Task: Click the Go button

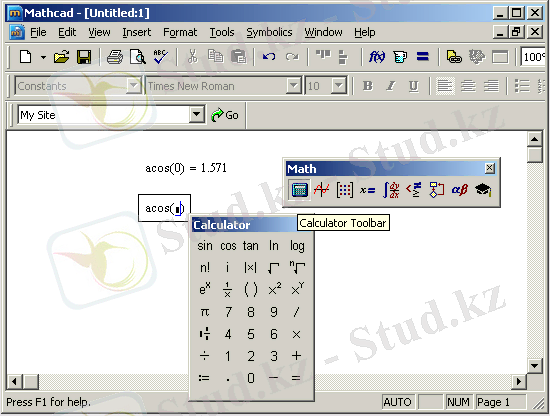Action: click(225, 115)
